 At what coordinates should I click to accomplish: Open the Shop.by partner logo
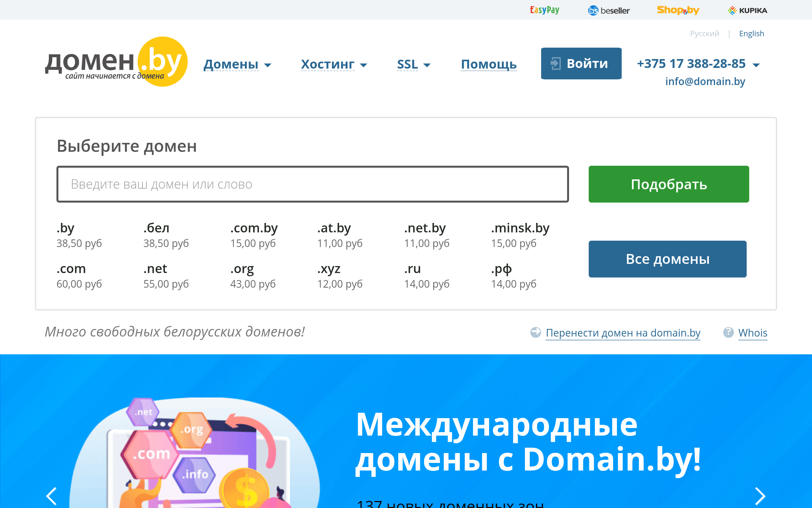tap(678, 10)
